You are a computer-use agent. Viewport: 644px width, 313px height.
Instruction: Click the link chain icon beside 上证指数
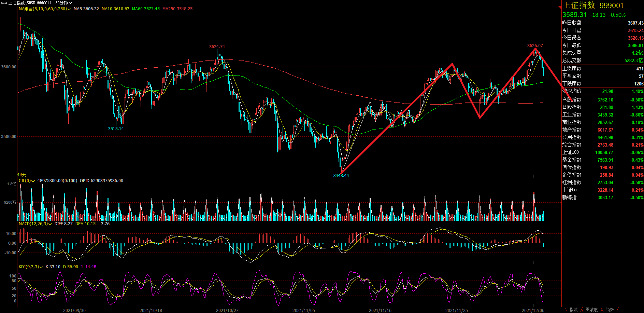click(x=4, y=3)
